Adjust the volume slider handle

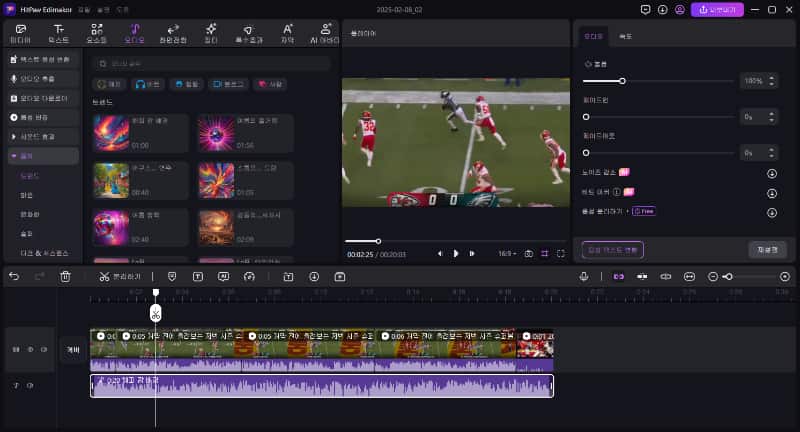coord(622,80)
